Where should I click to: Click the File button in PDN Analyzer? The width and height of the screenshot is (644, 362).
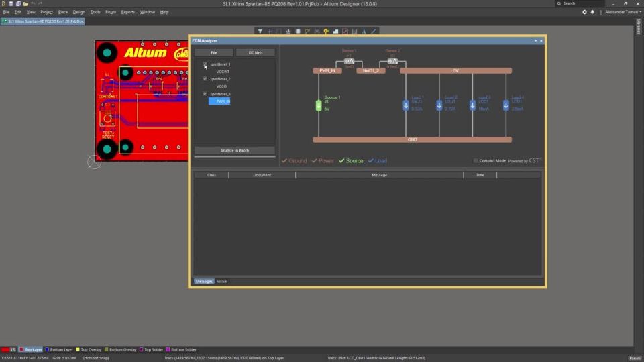point(214,52)
